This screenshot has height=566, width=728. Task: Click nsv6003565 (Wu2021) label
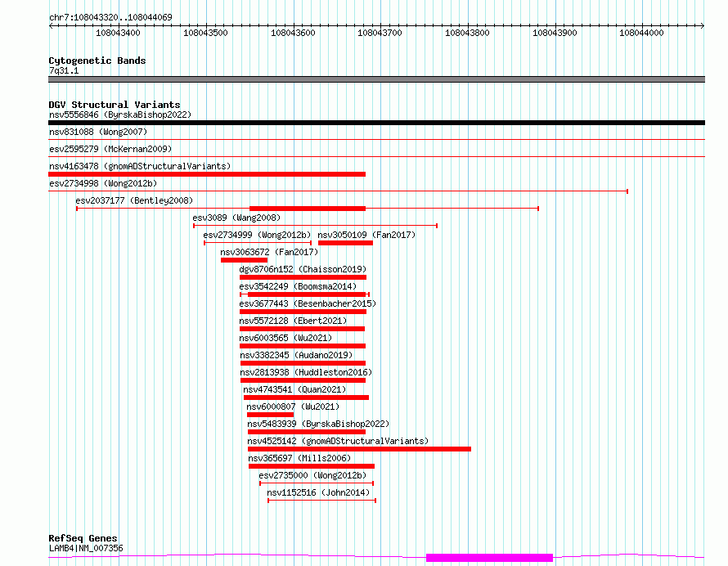point(285,338)
